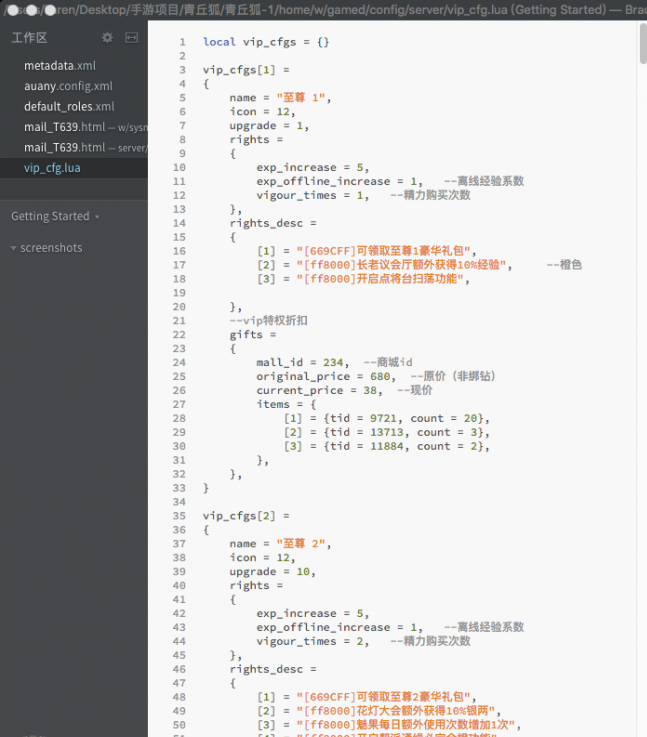Place cursor on 'mall_id = 234' line
647x737 pixels.
tap(302, 363)
